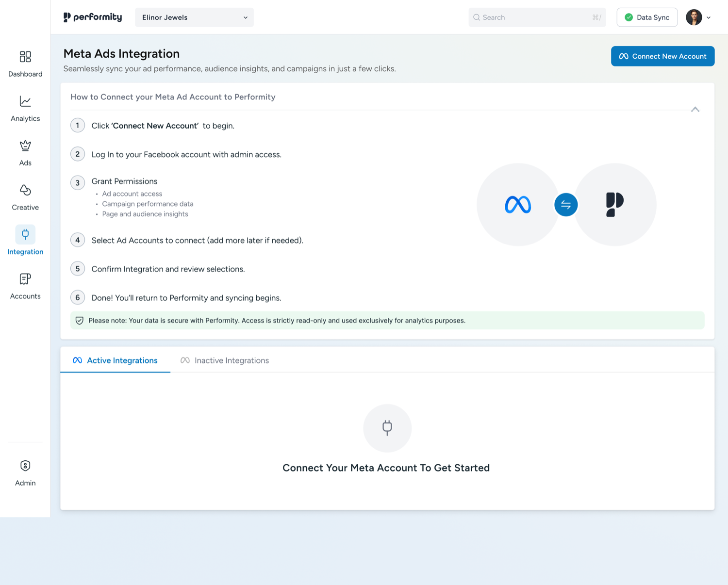Click step 1 'Connect New Account' text
This screenshot has width=728, height=585.
155,126
